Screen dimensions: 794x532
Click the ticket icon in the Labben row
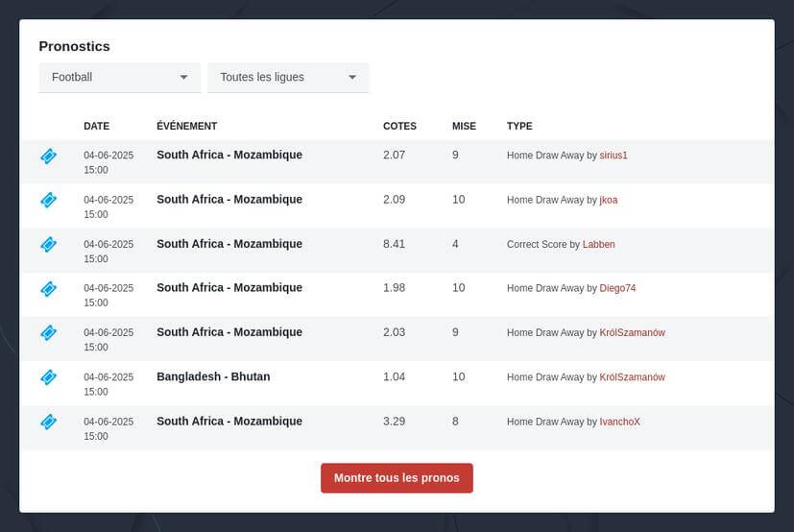(49, 245)
